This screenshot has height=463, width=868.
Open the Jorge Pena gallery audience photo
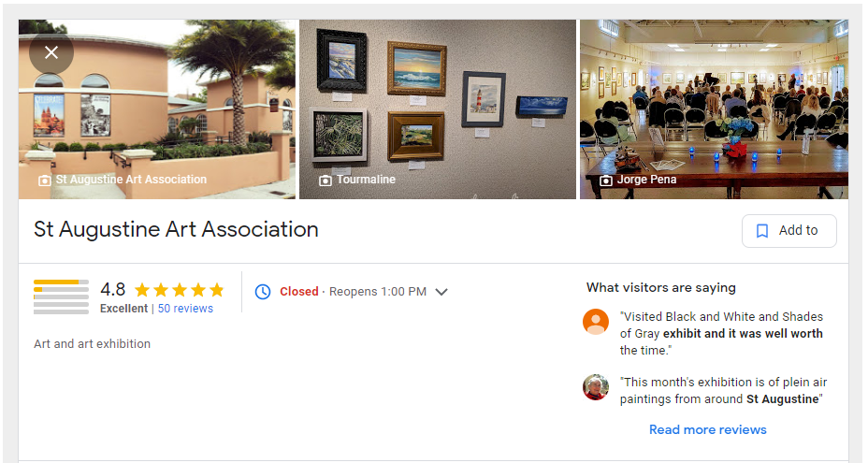714,109
